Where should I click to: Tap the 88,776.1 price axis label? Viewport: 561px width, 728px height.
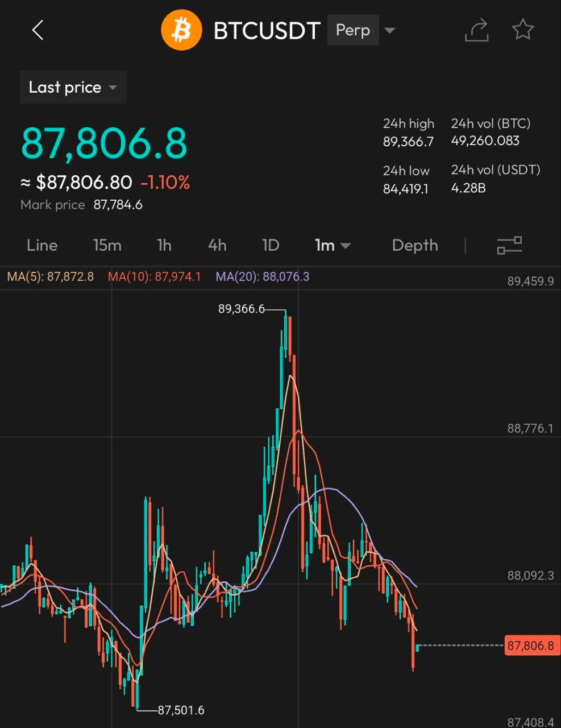click(x=530, y=428)
